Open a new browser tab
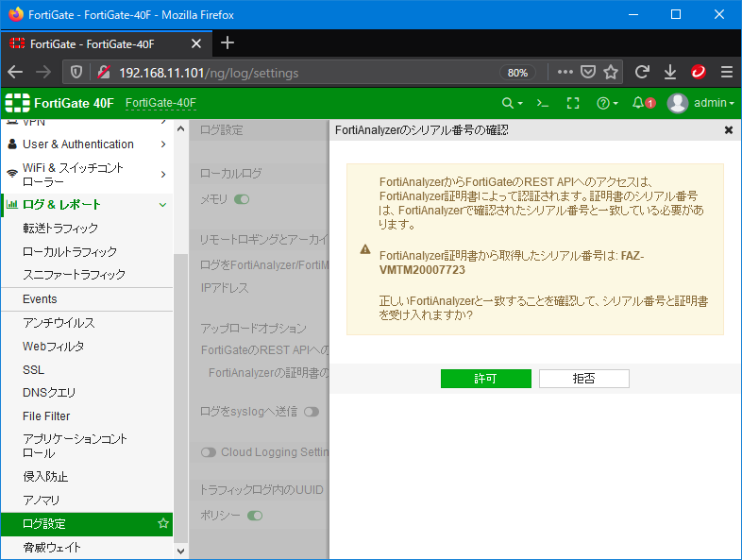 (228, 43)
